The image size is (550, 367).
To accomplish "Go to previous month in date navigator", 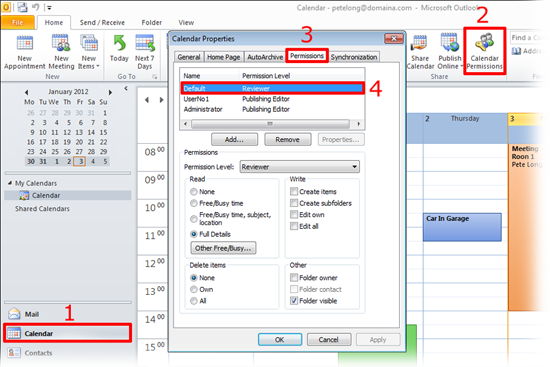I will tap(26, 92).
